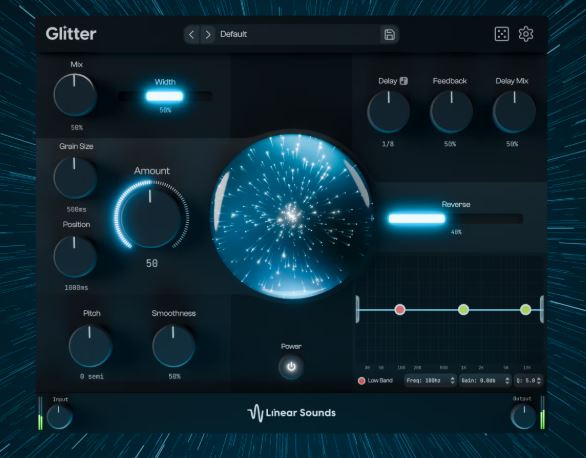Click the Q value stepper arrows

pos(539,381)
